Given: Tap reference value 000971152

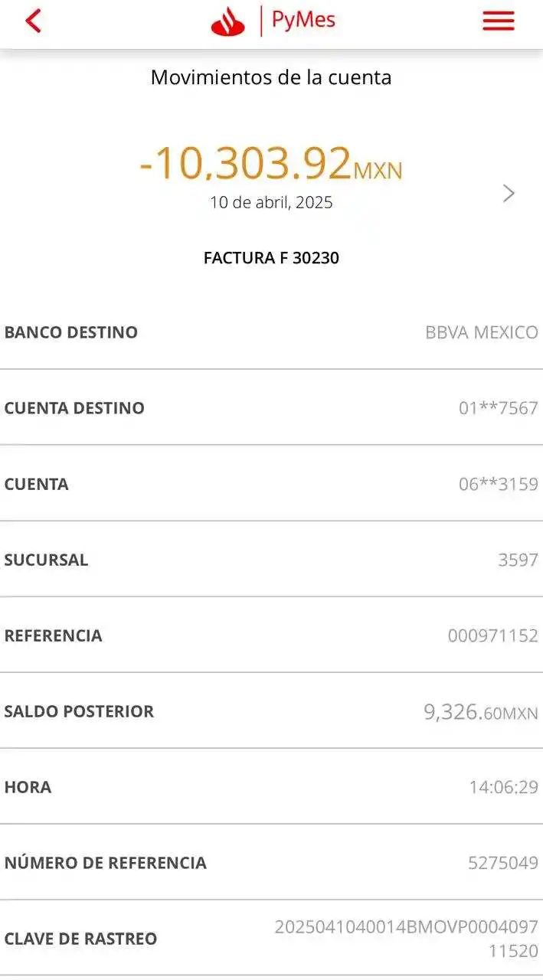Looking at the screenshot, I should 492,635.
